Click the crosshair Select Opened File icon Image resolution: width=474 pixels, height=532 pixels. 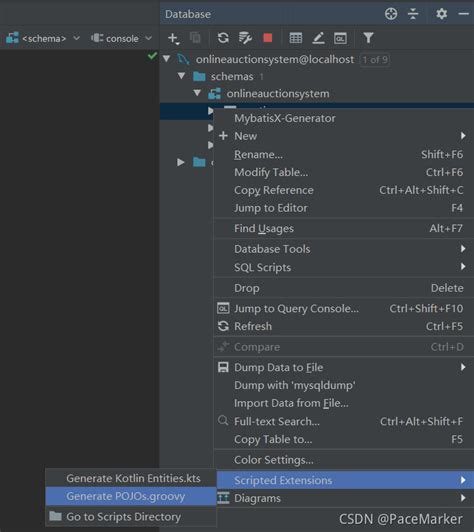click(x=391, y=14)
